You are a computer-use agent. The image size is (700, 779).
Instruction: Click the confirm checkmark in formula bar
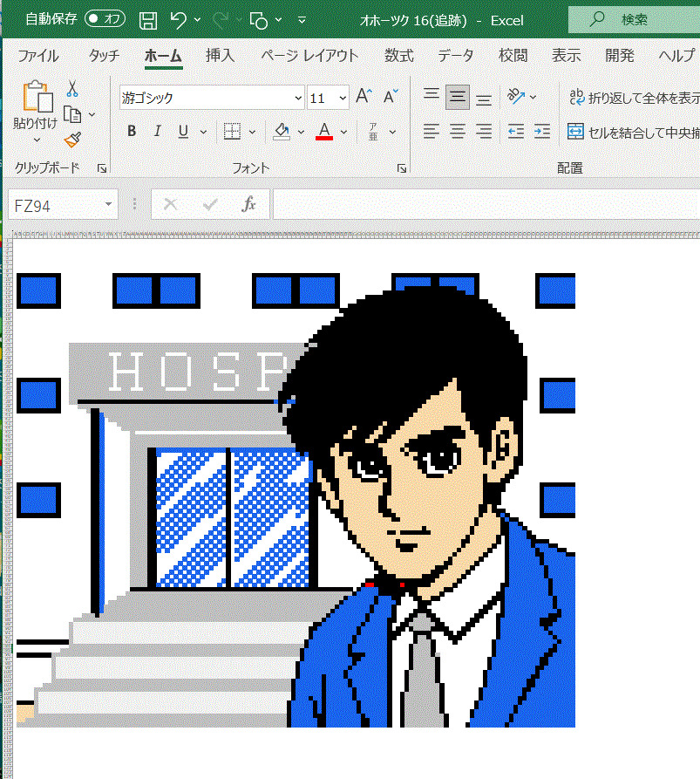210,204
